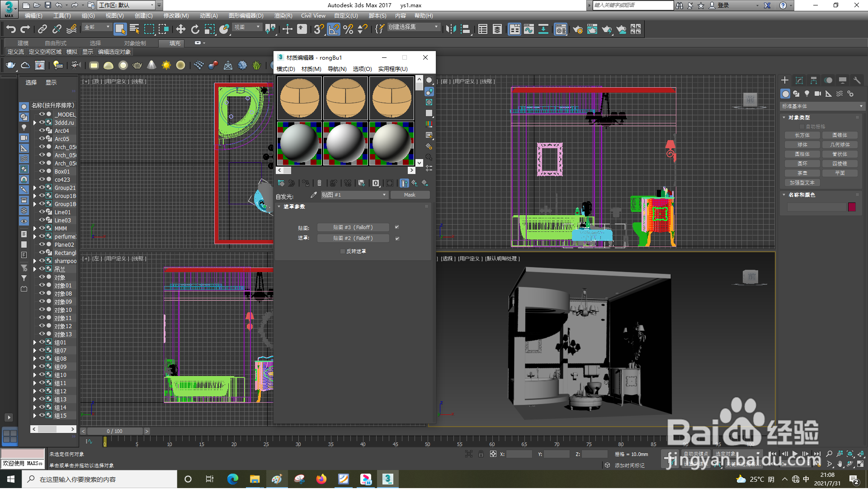This screenshot has width=868, height=489.
Task: Click the eyedropper icon beside map name
Action: 313,195
